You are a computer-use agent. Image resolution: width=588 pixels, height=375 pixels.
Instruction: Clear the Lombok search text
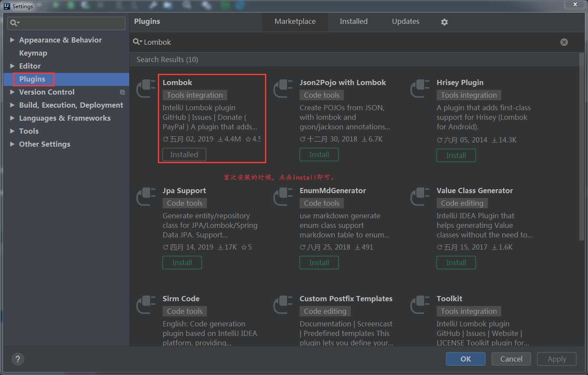[x=564, y=42]
